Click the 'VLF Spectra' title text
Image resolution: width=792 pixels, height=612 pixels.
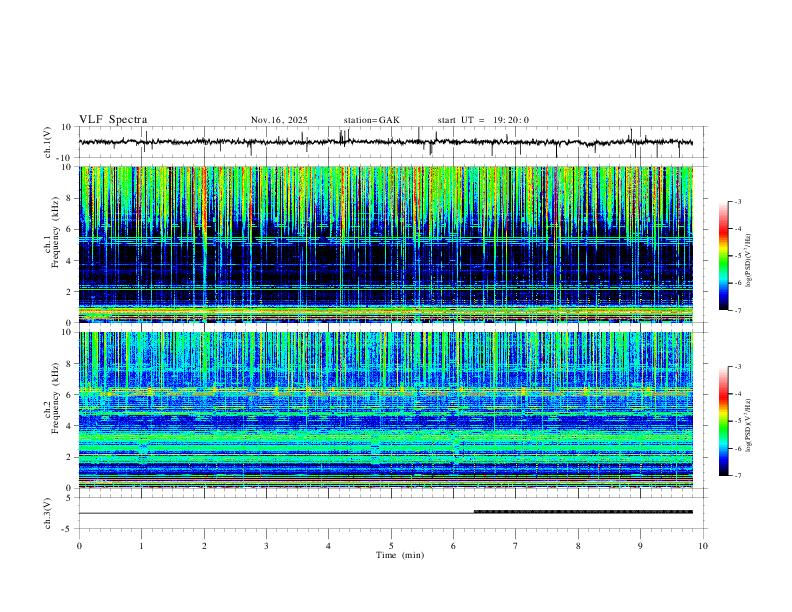coord(113,120)
